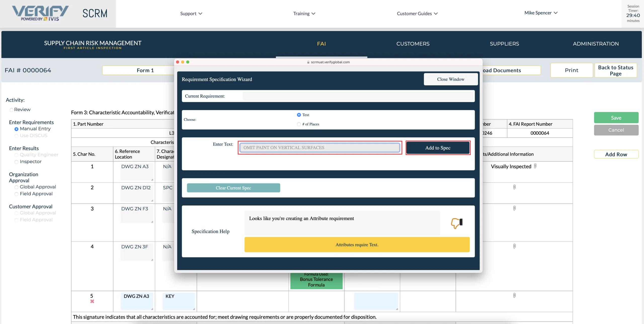Open the Training dropdown menu
The height and width of the screenshot is (324, 644).
coord(304,14)
